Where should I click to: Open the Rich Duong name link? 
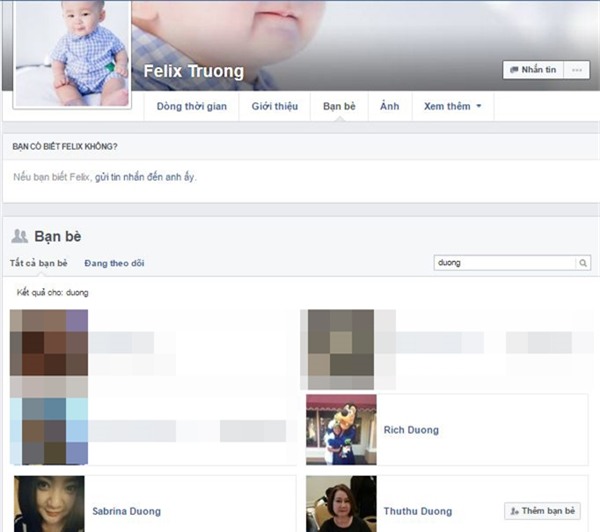[411, 430]
